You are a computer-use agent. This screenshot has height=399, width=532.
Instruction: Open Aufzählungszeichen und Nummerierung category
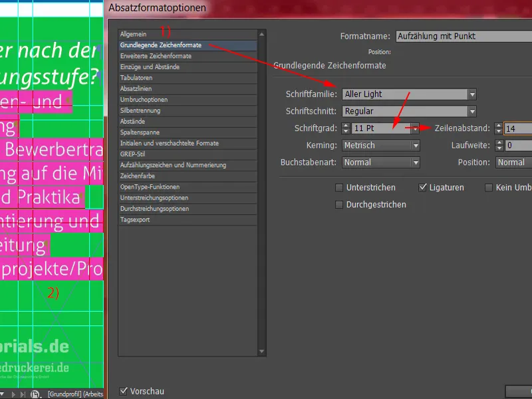coord(188,165)
